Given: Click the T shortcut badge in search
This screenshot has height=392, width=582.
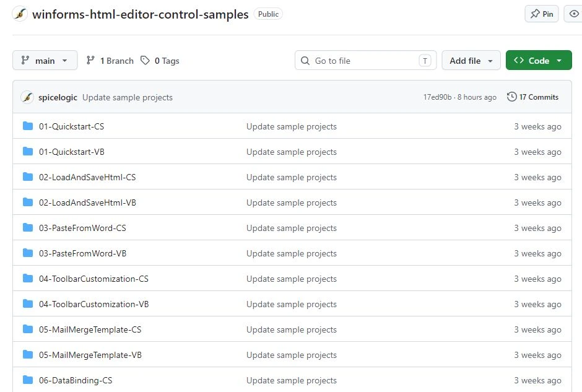Looking at the screenshot, I should (x=425, y=61).
